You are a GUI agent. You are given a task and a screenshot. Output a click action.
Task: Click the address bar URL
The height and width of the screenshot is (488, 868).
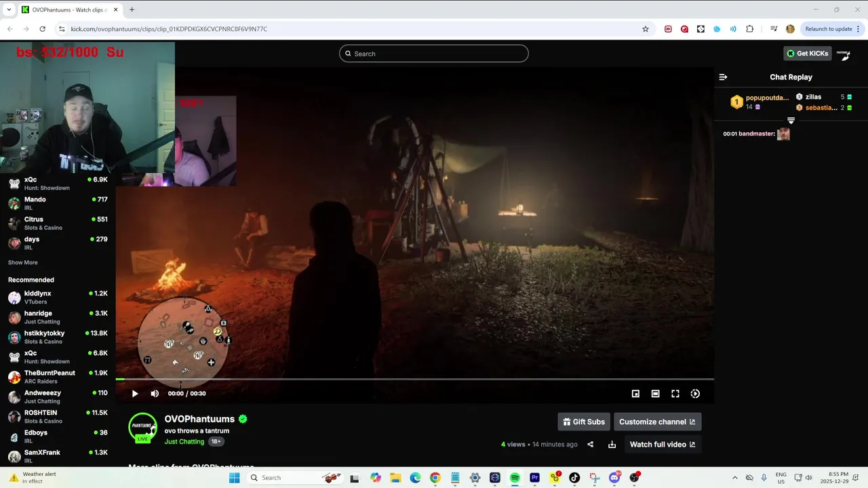click(x=169, y=29)
